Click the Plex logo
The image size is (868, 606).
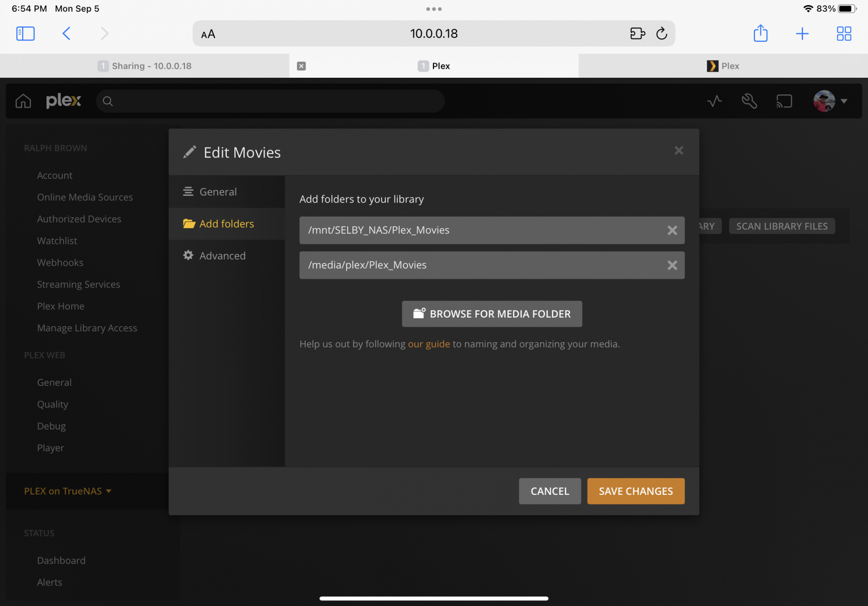(63, 100)
